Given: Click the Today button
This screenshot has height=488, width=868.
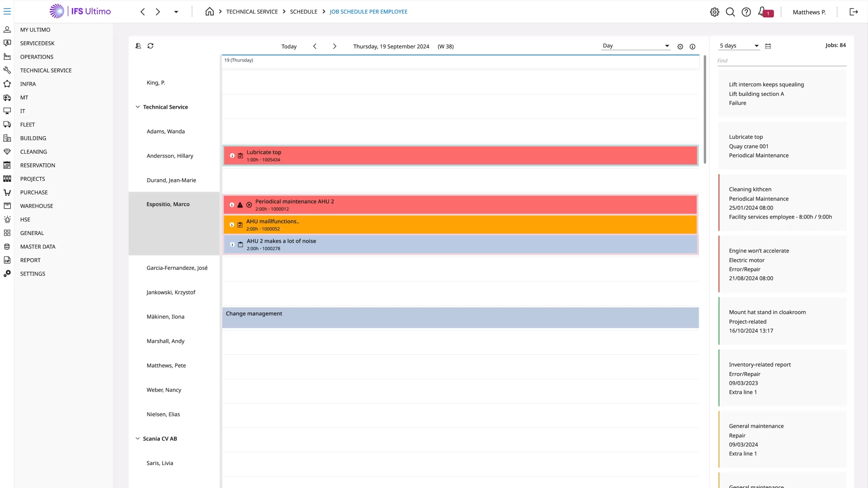Looking at the screenshot, I should pyautogui.click(x=289, y=46).
